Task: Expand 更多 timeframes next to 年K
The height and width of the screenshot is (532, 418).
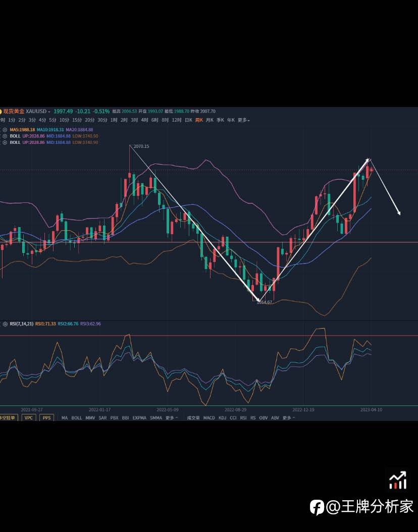Action: pos(243,120)
